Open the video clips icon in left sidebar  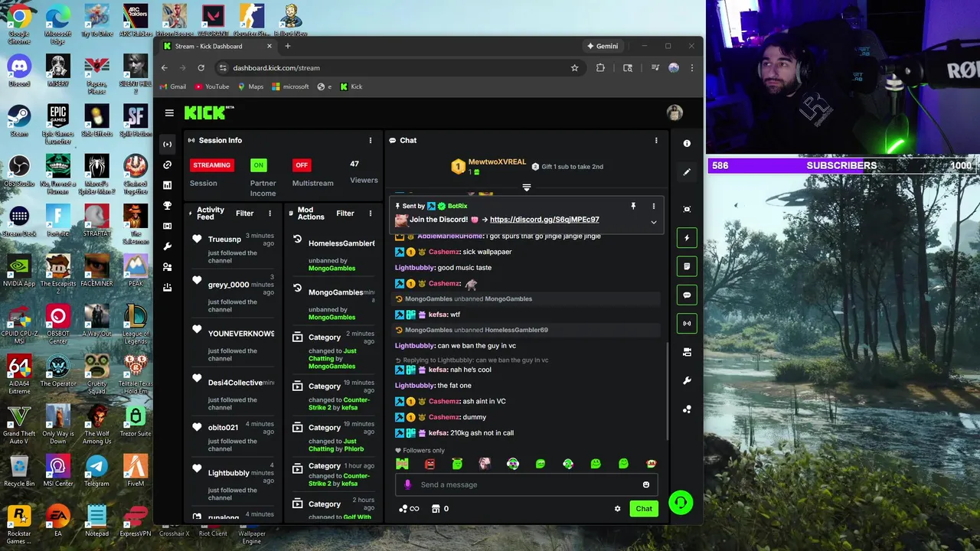click(168, 227)
